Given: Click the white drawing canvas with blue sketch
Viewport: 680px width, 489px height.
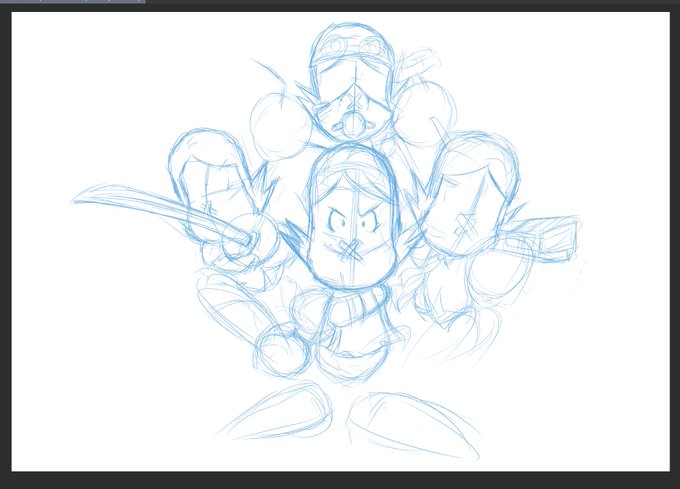Looking at the screenshot, I should tap(340, 241).
